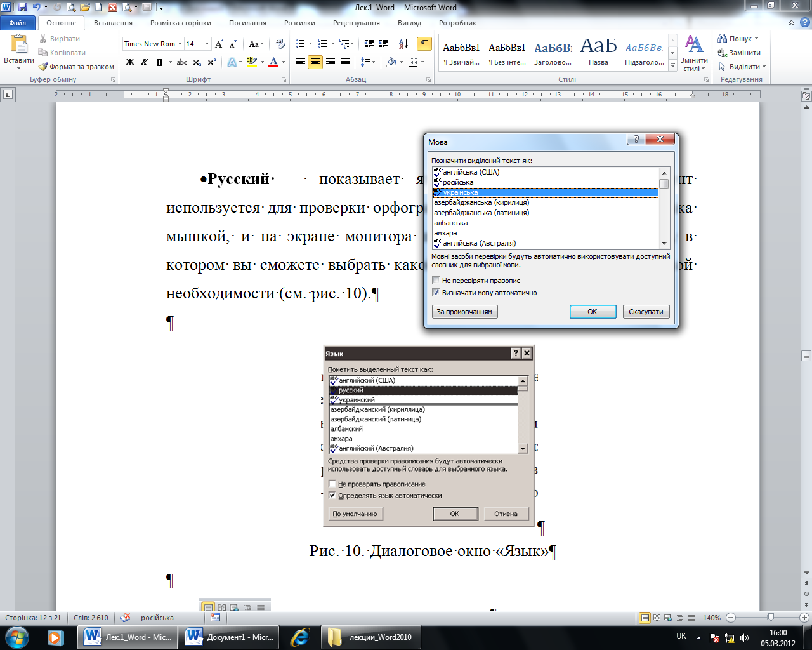Align paragraph text to the right
The width and height of the screenshot is (812, 650).
[x=330, y=62]
